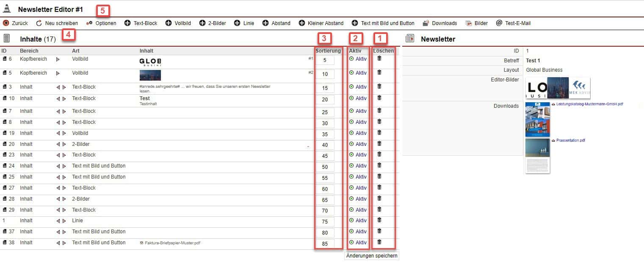Click trash icon for sorting 85 row
The image size is (644, 263).
(379, 242)
